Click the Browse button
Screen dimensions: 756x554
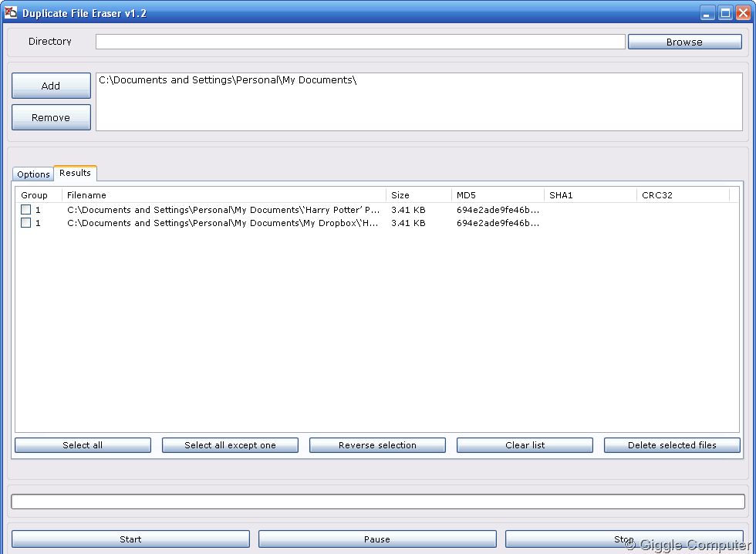(685, 42)
